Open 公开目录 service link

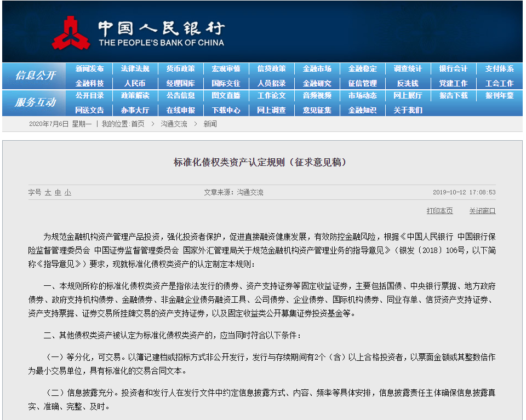click(x=89, y=95)
